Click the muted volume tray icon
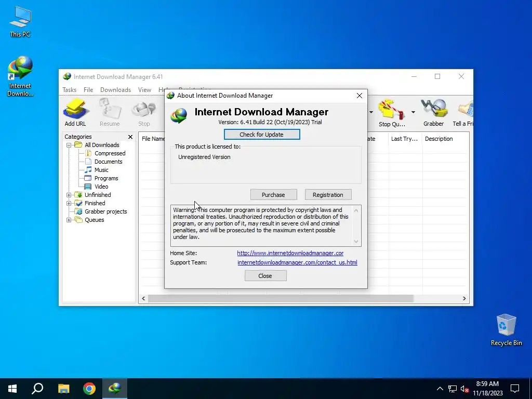 tap(464, 389)
